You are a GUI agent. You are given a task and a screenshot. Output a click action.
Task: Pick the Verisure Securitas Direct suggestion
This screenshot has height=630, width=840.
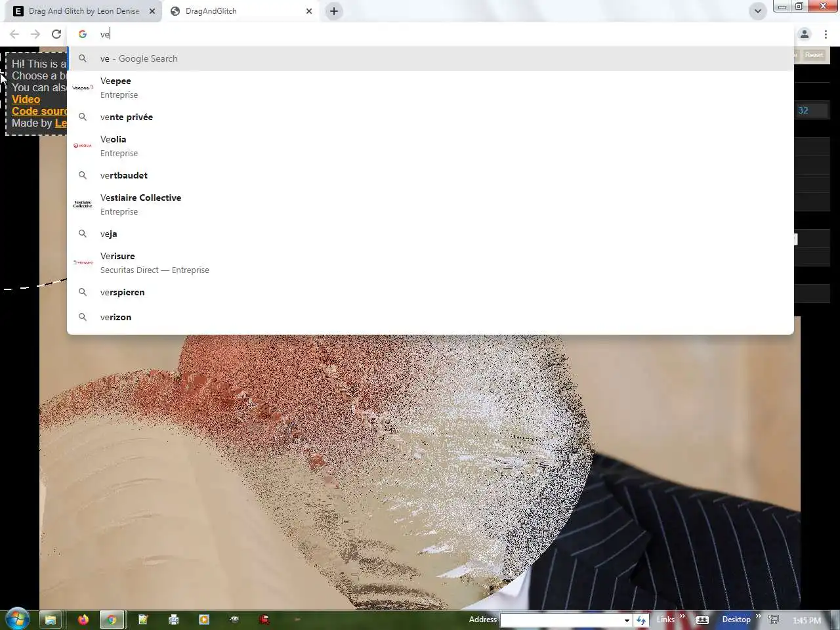(x=430, y=262)
